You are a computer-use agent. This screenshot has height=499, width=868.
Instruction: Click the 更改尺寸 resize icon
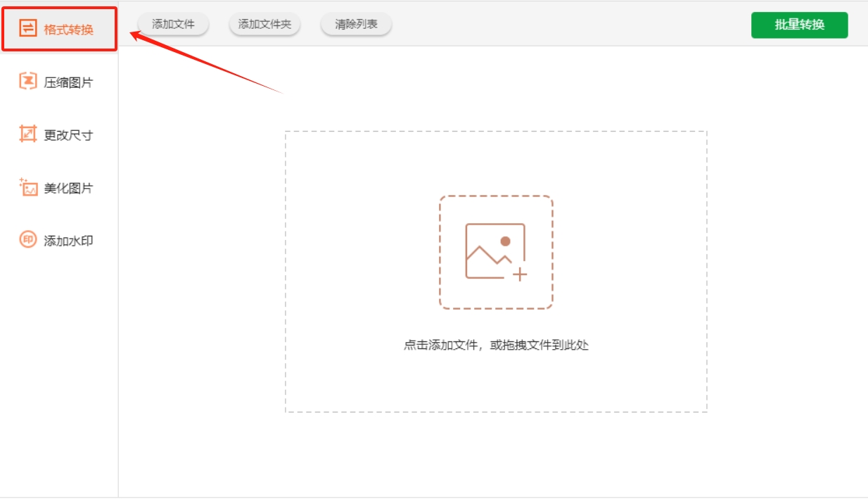pos(27,134)
